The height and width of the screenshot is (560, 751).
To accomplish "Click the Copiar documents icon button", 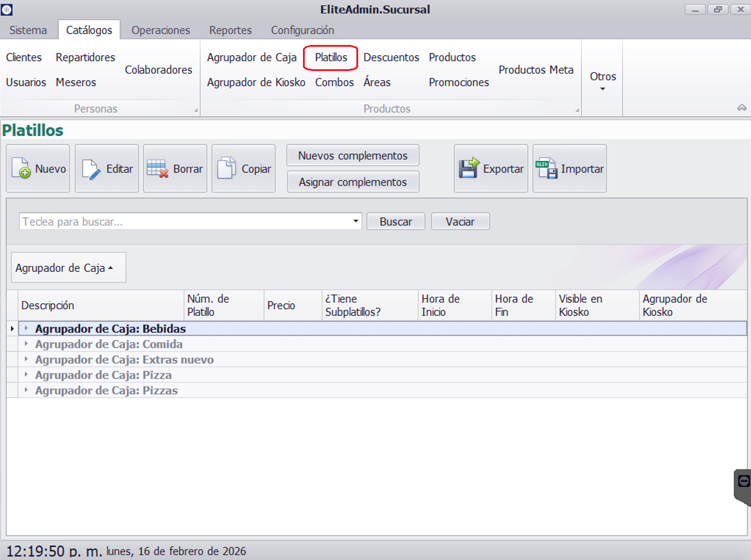I will click(x=243, y=169).
